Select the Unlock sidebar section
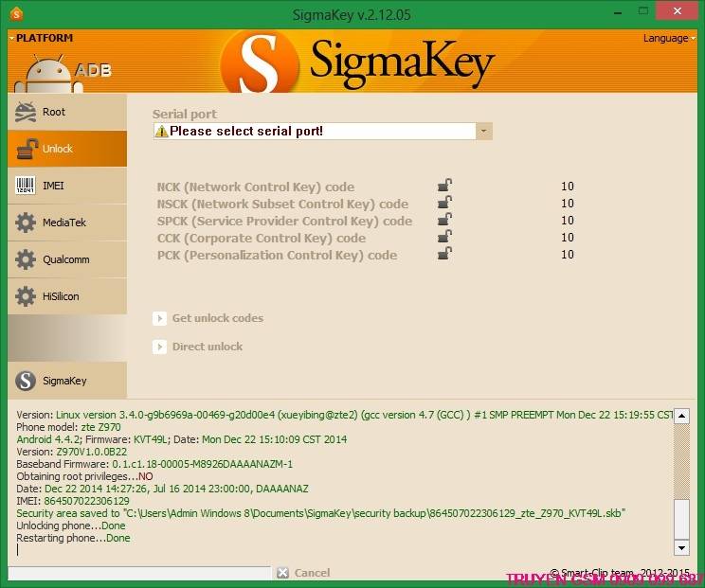 point(67,149)
